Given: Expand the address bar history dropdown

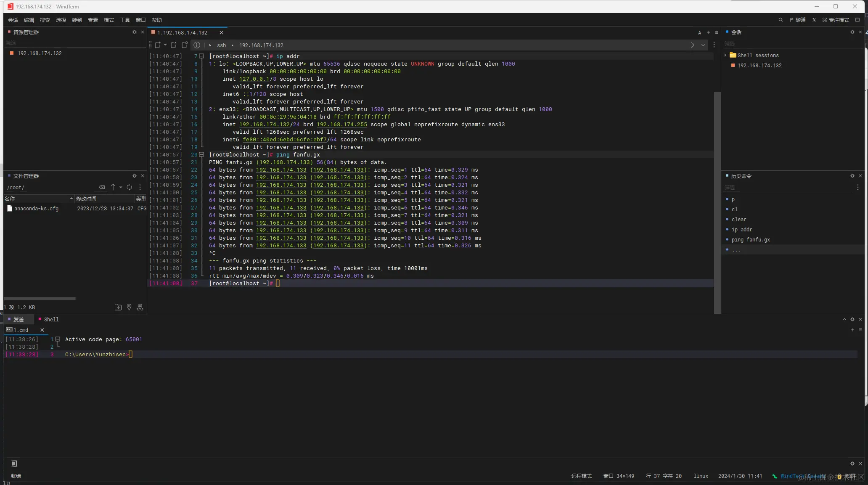Looking at the screenshot, I should click(x=703, y=45).
